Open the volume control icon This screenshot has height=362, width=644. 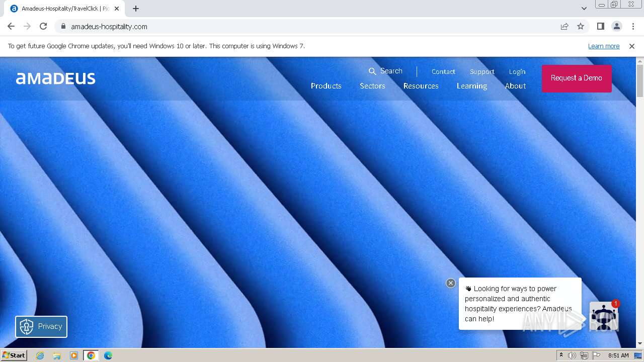[572, 355]
